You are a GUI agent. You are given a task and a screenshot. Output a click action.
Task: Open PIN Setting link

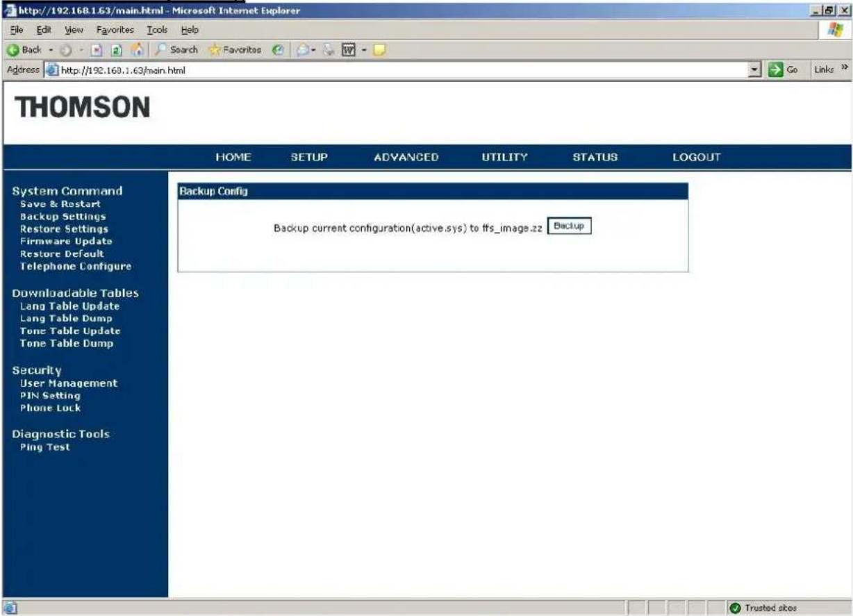[x=50, y=396]
